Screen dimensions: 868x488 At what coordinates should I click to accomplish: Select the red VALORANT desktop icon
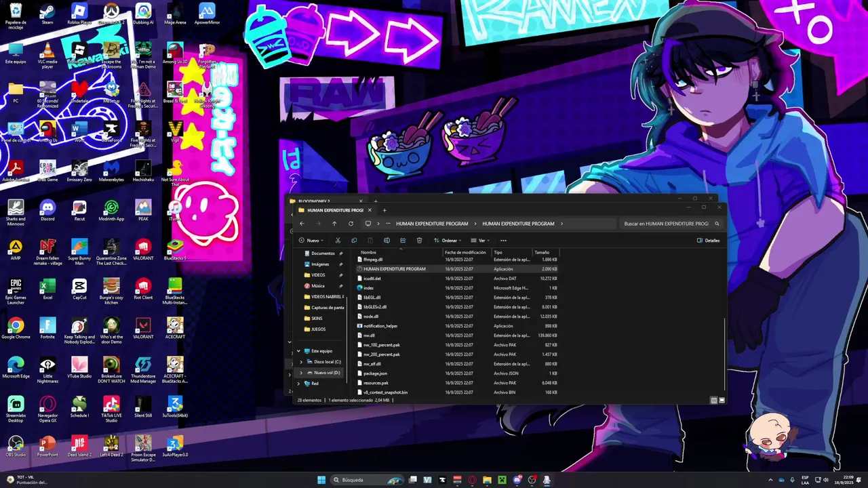tap(143, 250)
